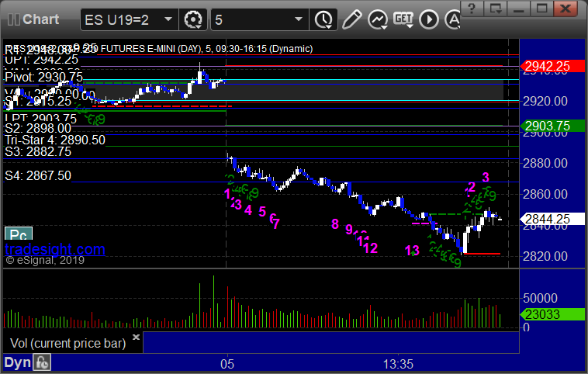Viewport: 588px width, 374px height.
Task: Click the 2820.00 price axis label
Action: (x=545, y=256)
